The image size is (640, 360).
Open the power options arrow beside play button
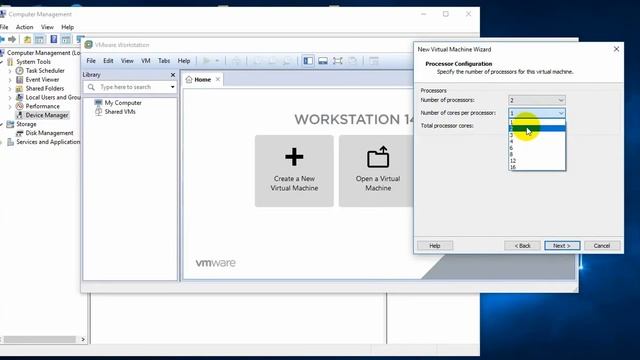coord(217,61)
